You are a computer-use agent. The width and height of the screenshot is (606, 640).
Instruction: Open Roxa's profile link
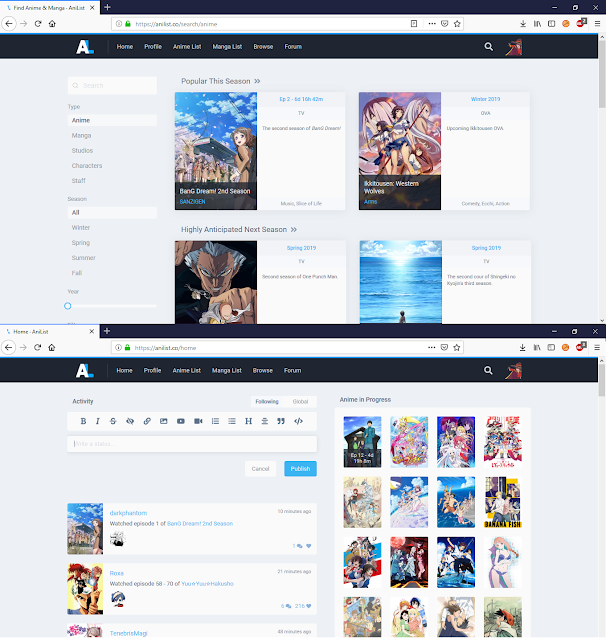pyautogui.click(x=116, y=573)
